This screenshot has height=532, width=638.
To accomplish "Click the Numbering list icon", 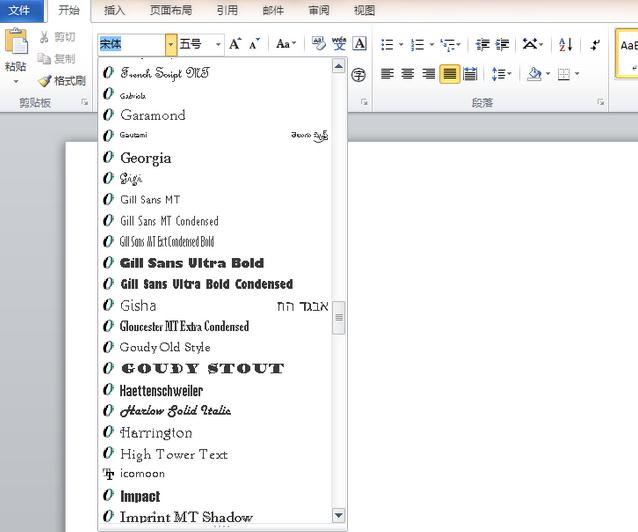I will pyautogui.click(x=417, y=44).
